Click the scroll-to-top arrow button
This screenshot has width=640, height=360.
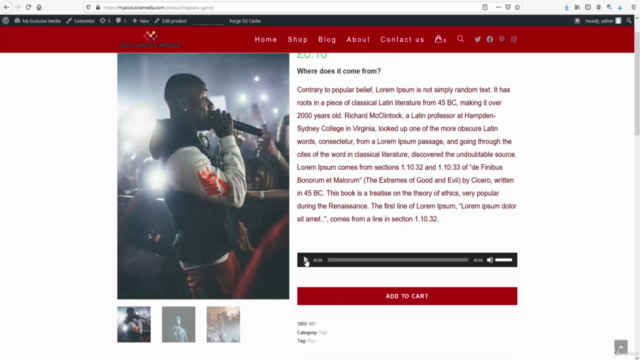621,347
